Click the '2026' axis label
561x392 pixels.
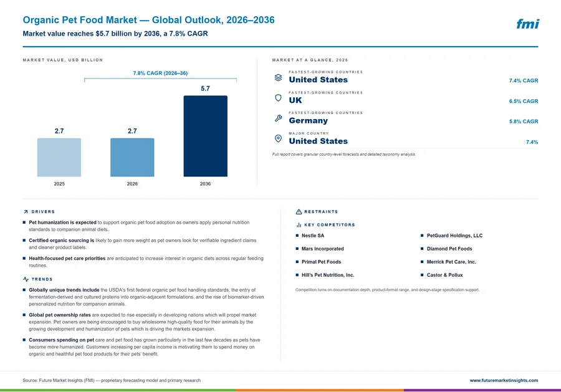coord(132,184)
